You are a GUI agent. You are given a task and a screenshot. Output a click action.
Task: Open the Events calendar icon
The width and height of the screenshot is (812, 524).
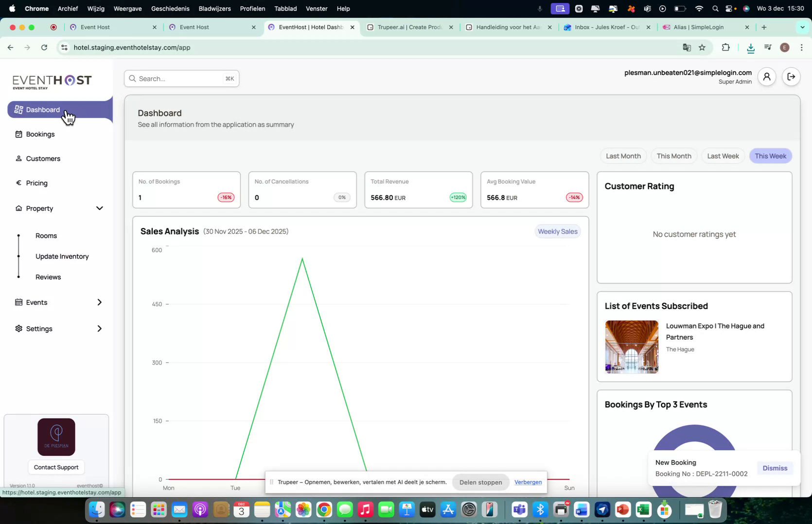(18, 302)
